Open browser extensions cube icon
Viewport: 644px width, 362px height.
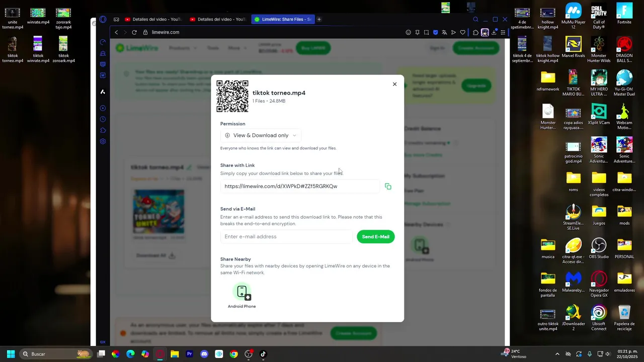tap(475, 32)
